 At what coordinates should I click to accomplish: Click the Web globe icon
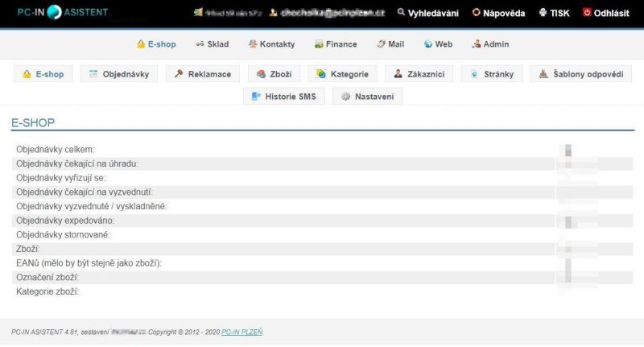point(427,44)
